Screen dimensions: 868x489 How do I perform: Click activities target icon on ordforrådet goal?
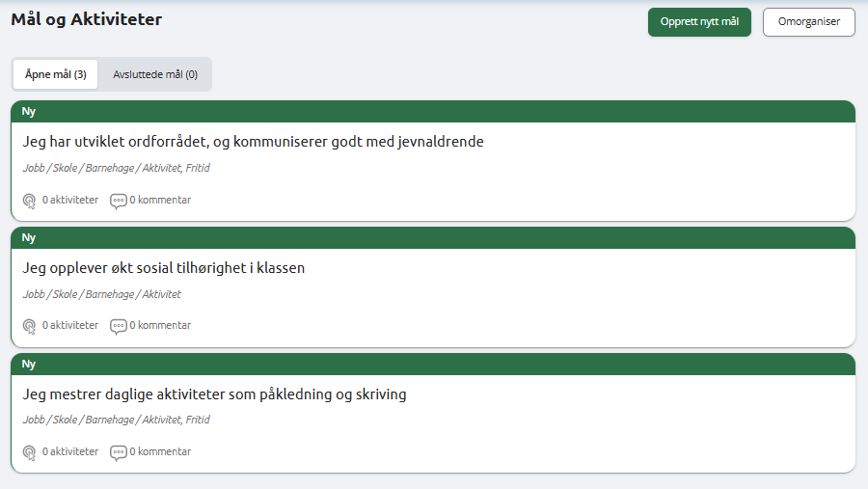click(29, 201)
